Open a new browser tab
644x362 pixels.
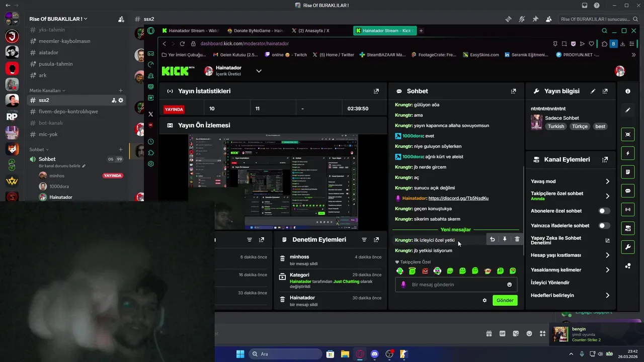(421, 31)
